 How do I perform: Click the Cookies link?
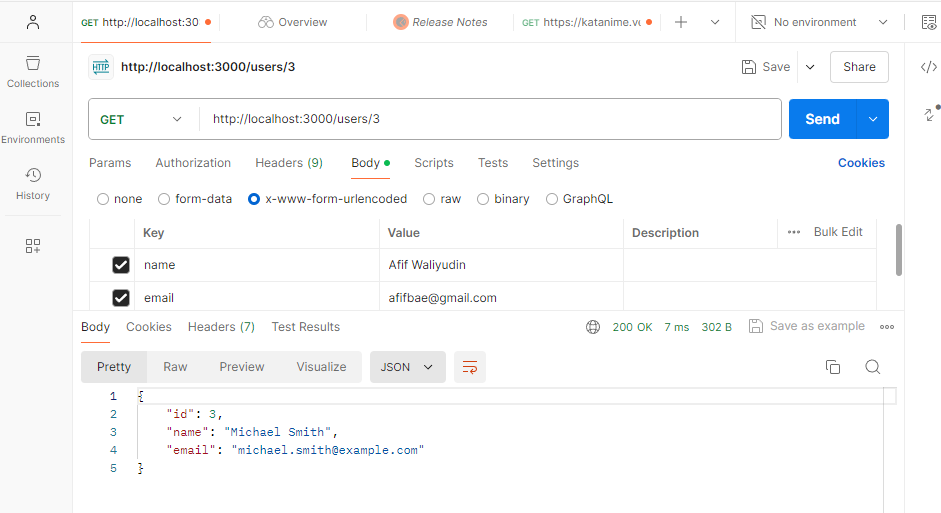coord(860,163)
